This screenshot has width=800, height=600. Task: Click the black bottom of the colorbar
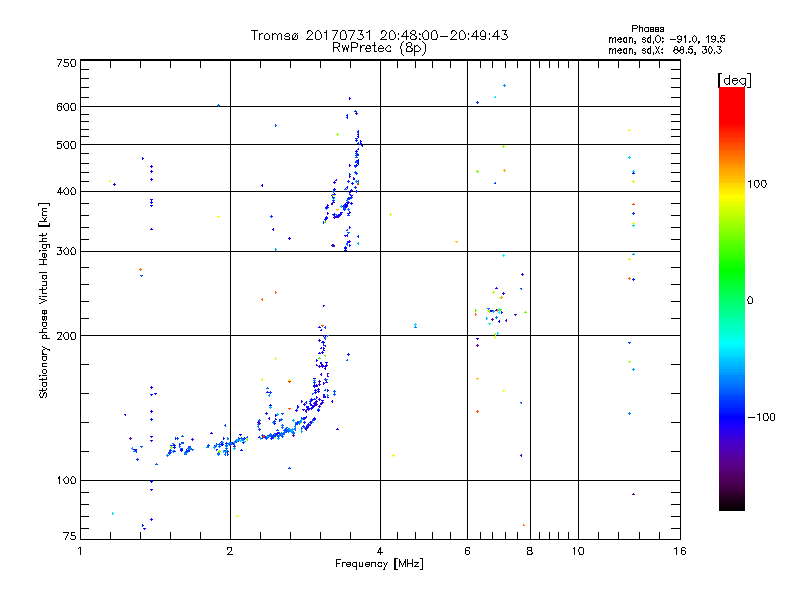(x=732, y=503)
